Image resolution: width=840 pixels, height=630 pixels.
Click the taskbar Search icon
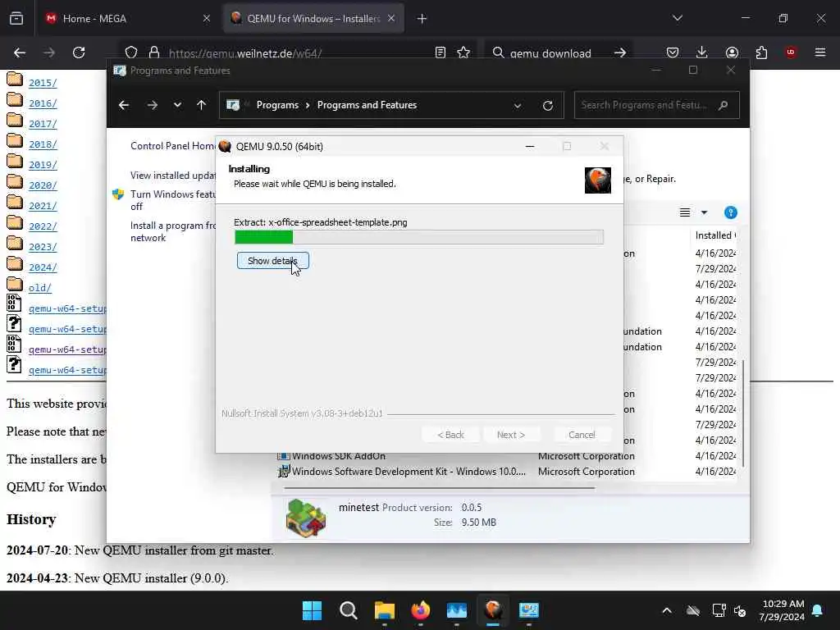point(348,610)
